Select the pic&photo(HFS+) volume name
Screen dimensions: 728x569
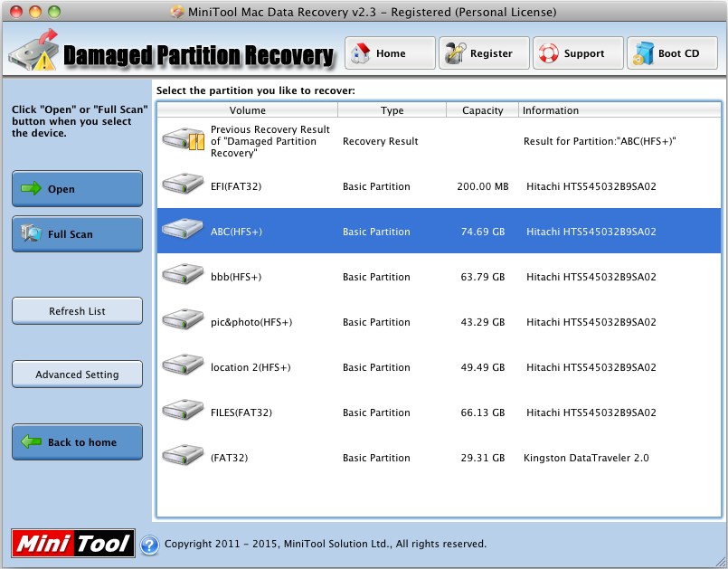pos(251,322)
